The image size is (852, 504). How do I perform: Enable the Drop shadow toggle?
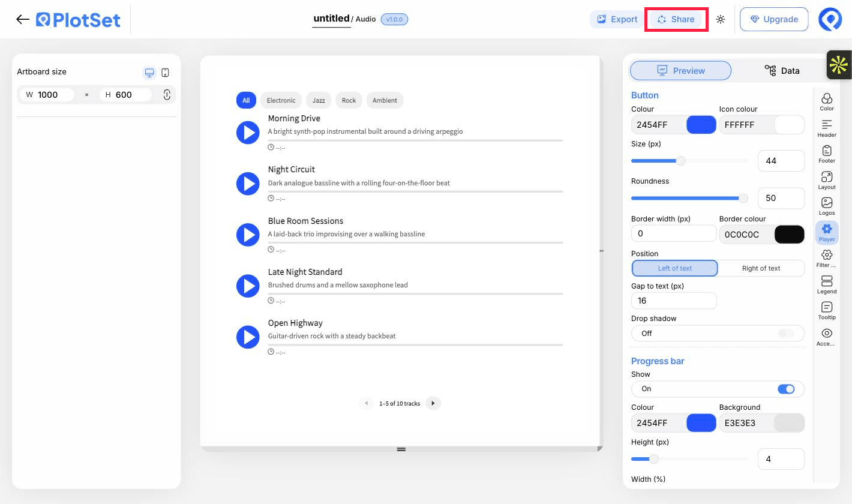(x=786, y=333)
